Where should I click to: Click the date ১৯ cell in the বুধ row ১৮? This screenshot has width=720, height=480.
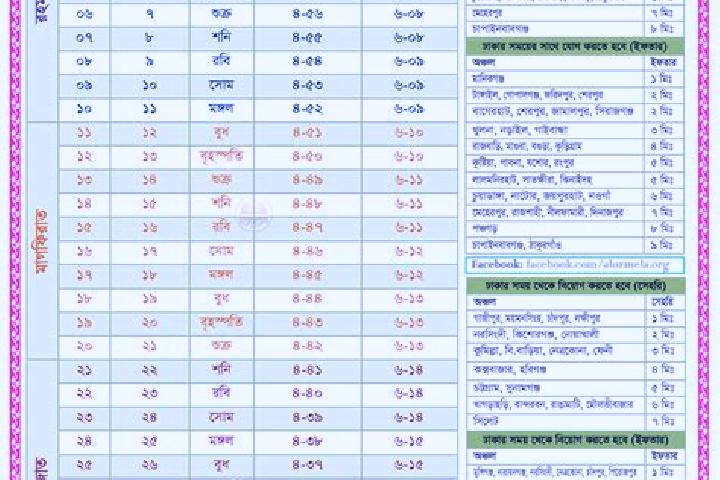[x=149, y=299]
